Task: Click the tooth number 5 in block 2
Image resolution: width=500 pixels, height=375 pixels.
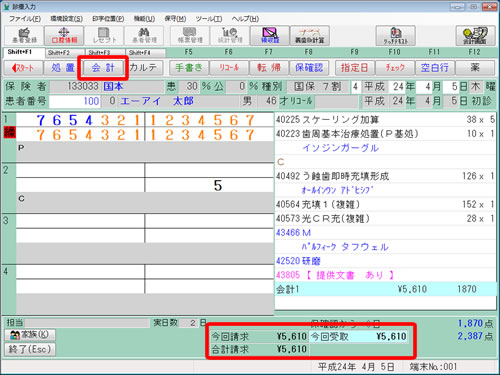Action: click(x=218, y=185)
